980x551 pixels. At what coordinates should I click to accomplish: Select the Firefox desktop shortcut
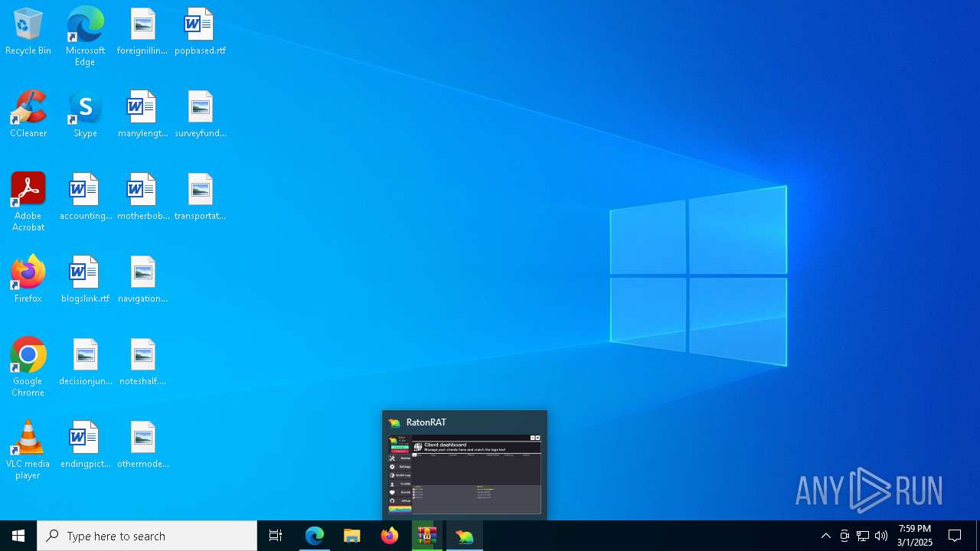pos(28,280)
